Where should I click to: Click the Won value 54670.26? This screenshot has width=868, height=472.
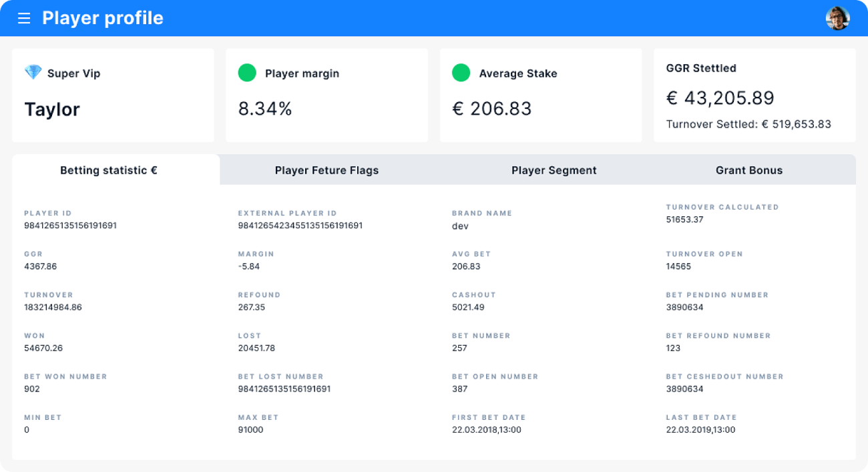click(43, 348)
